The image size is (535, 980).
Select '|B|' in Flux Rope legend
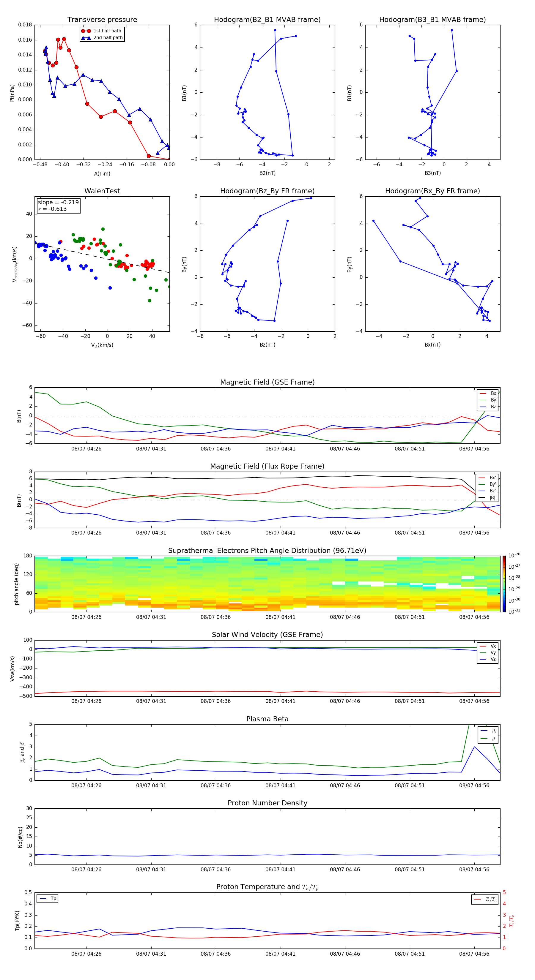(487, 498)
